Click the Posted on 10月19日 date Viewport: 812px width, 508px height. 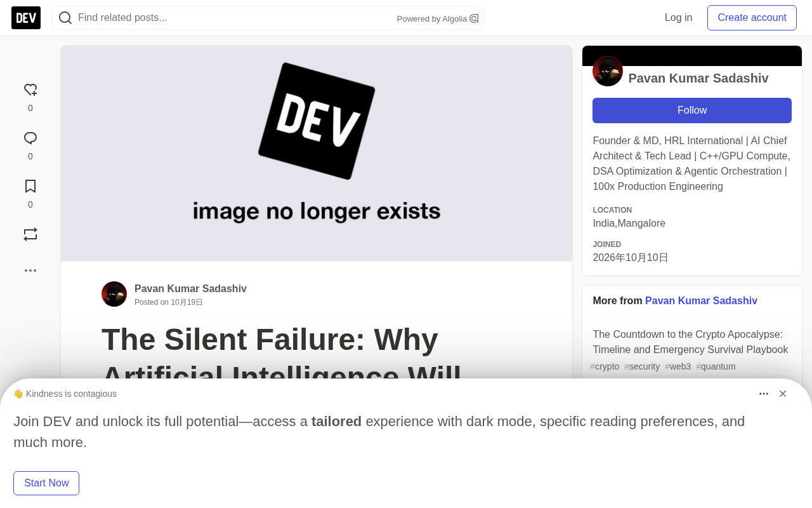tap(169, 302)
